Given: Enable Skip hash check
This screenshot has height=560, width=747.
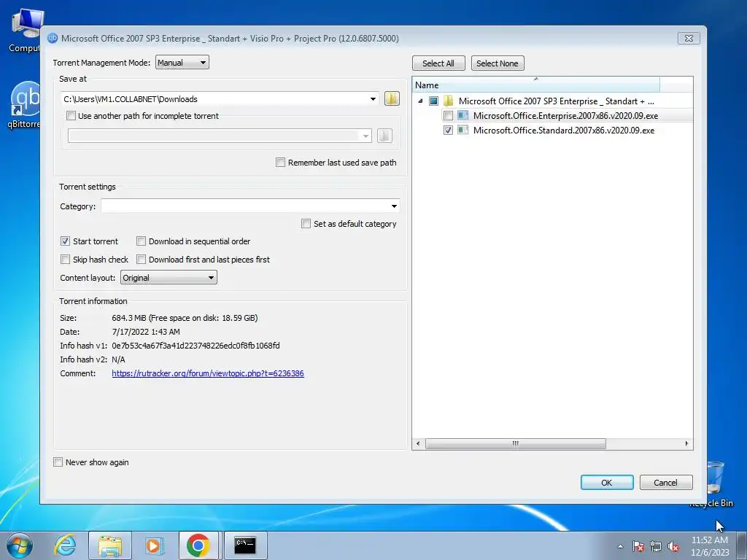Looking at the screenshot, I should pyautogui.click(x=65, y=260).
